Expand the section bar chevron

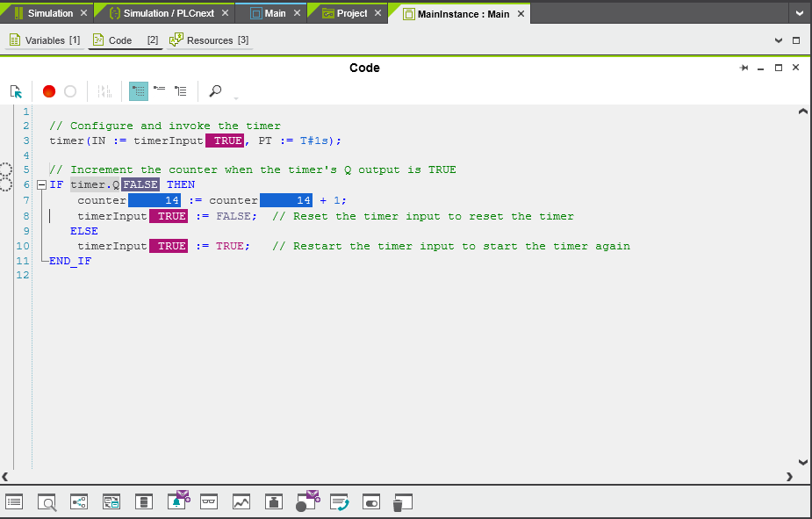779,40
